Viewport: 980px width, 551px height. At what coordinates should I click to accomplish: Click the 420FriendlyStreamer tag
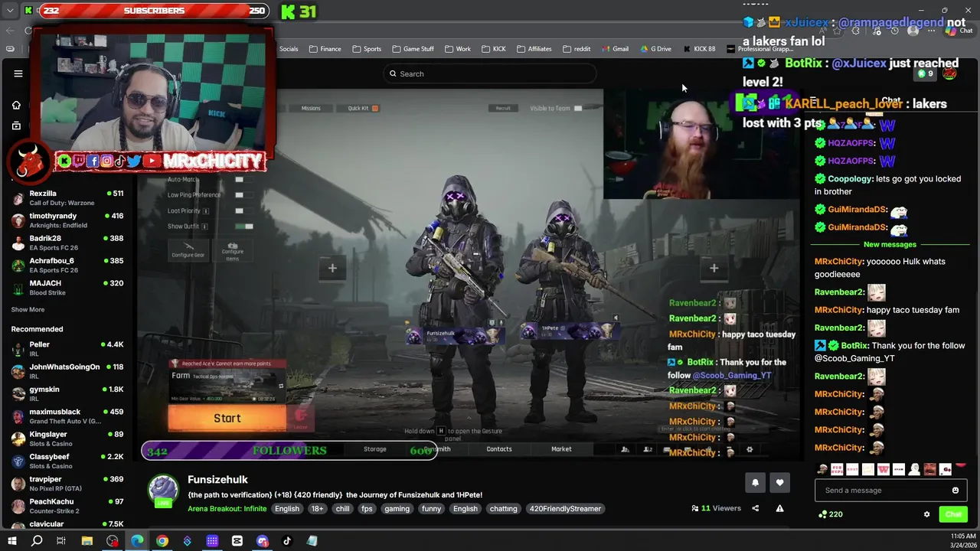click(565, 509)
